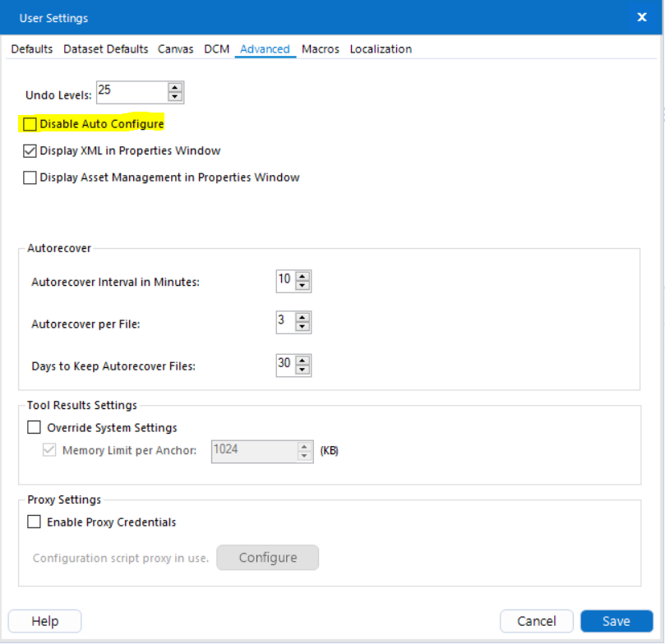Open the Localization tab

(x=381, y=49)
